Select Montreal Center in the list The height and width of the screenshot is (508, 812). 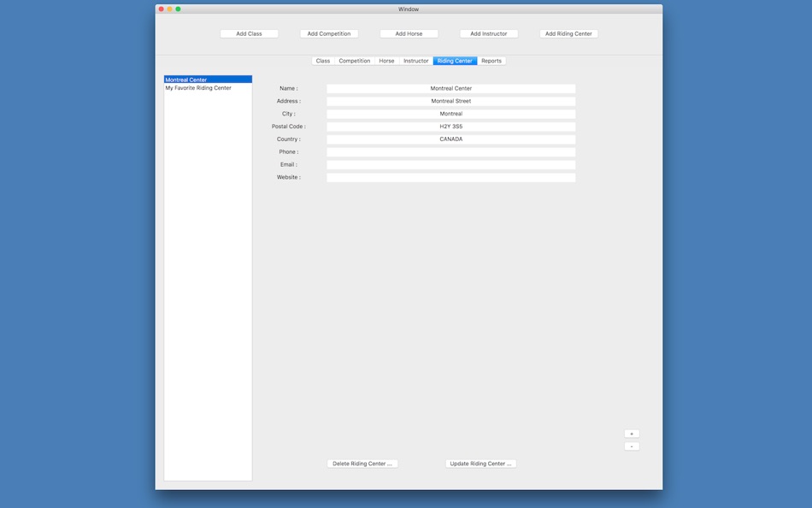(x=208, y=80)
